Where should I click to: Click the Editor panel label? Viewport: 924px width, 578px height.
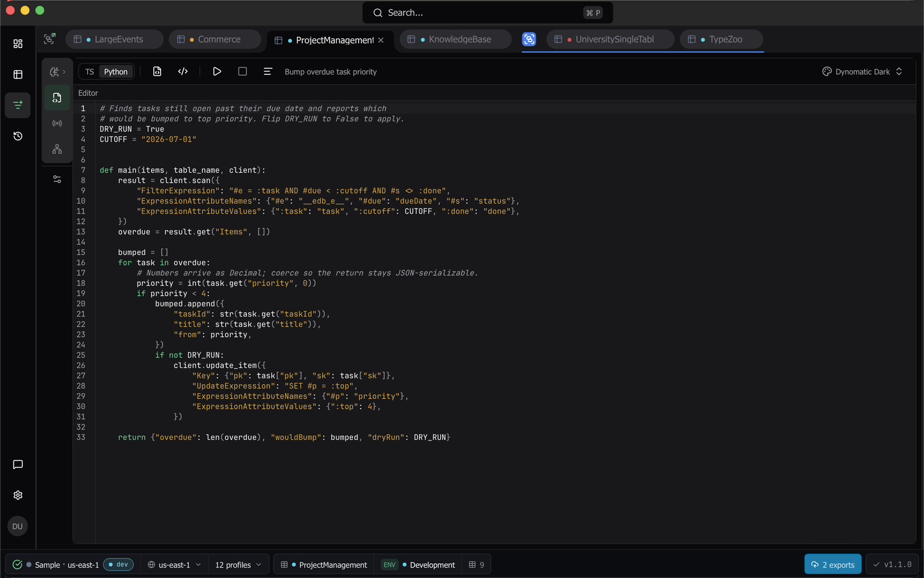88,93
